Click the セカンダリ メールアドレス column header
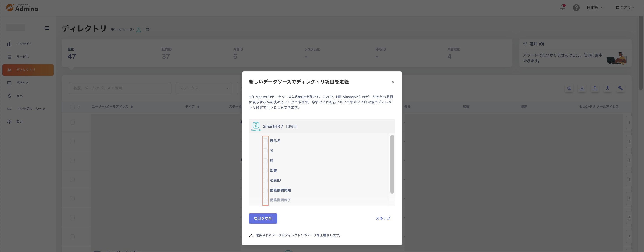 (599, 107)
